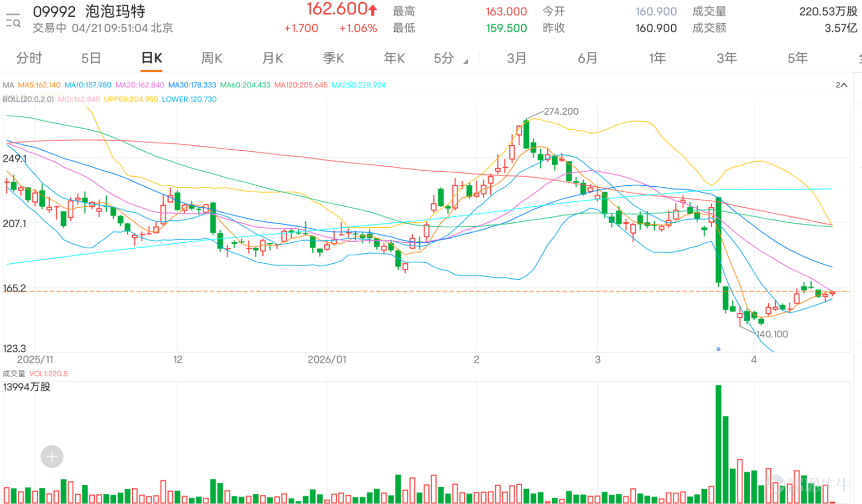Open the 5分 interval dropdown arrow
Screen dimensions: 862x504
[465, 61]
